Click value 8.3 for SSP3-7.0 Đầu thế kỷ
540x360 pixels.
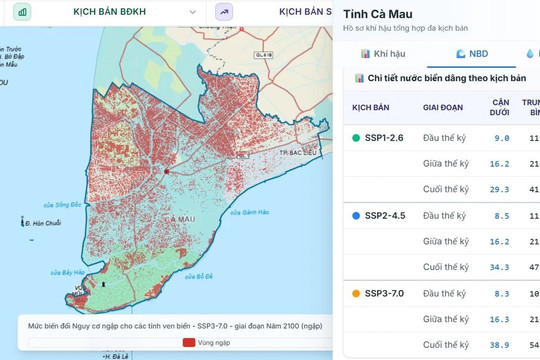[x=502, y=294]
